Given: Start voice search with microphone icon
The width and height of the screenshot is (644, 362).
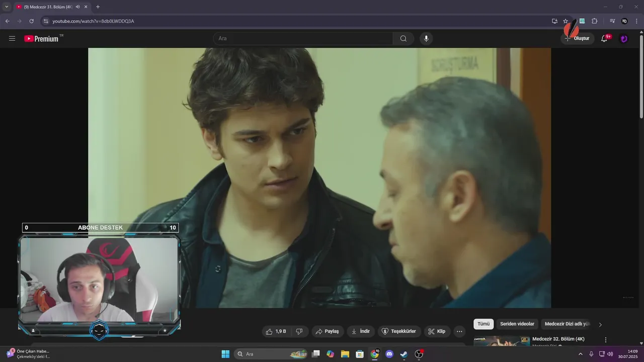Looking at the screenshot, I should [426, 39].
